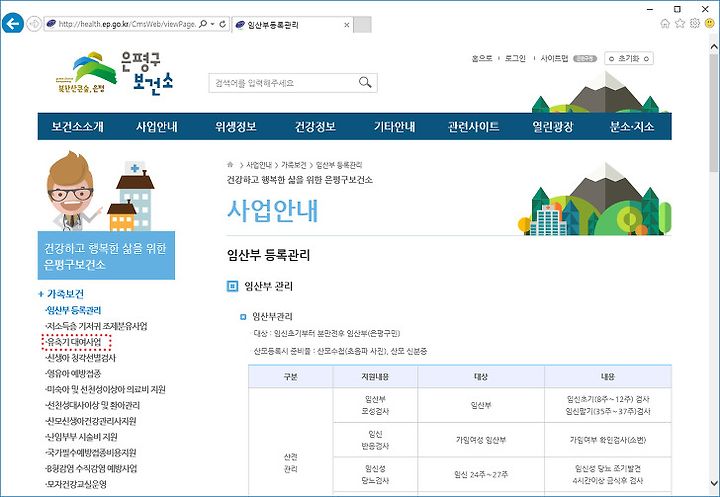The image size is (720, 497).
Task: Click the 임산부관리 subsection bullet icon
Action: (243, 317)
